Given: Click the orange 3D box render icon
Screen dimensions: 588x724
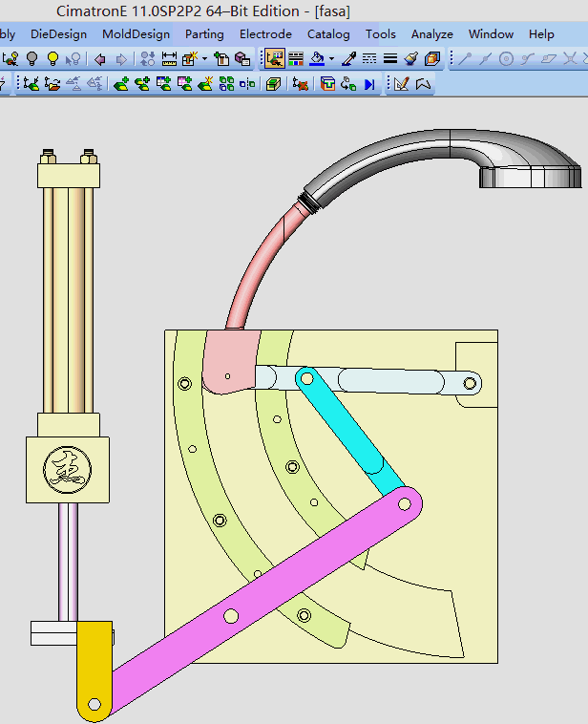Looking at the screenshot, I should (432, 59).
